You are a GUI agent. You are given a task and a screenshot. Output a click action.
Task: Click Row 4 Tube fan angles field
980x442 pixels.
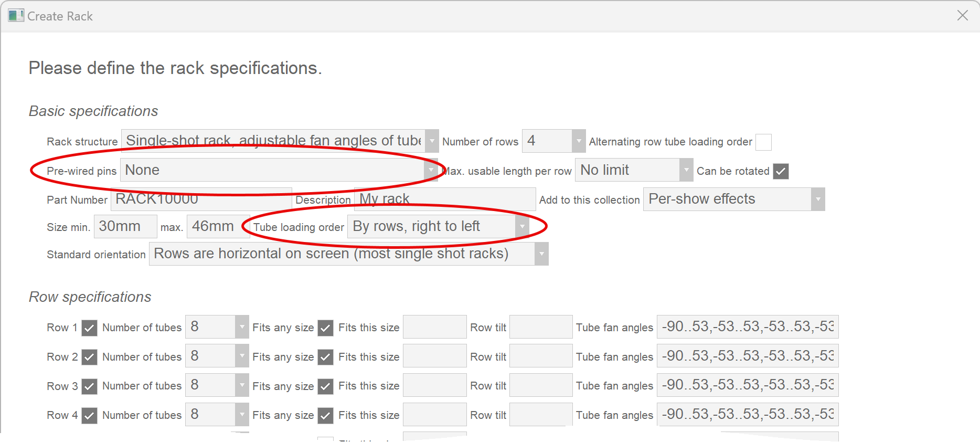pyautogui.click(x=747, y=415)
